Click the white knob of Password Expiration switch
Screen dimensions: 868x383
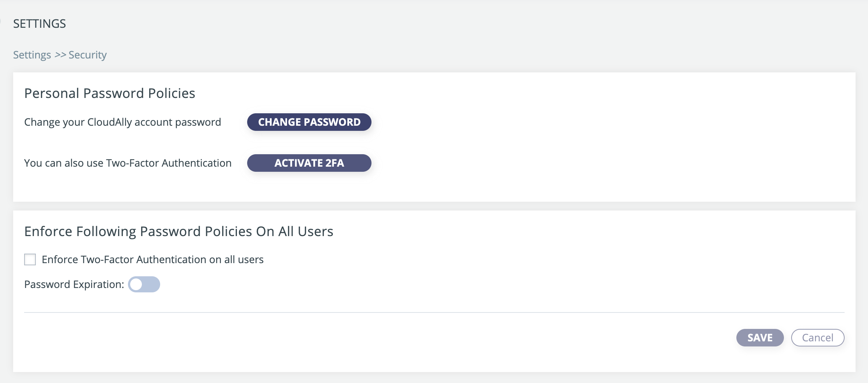pos(136,284)
